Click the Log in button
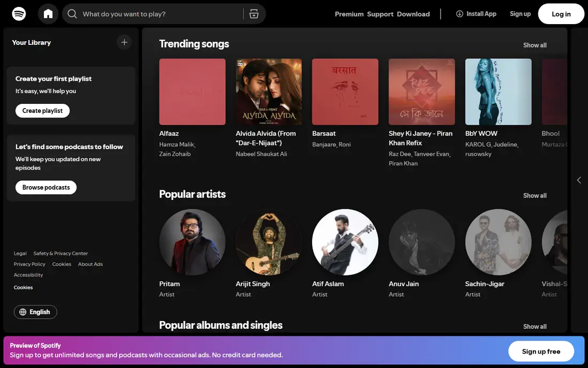Screen dimensions: 588x368 [x=561, y=14]
